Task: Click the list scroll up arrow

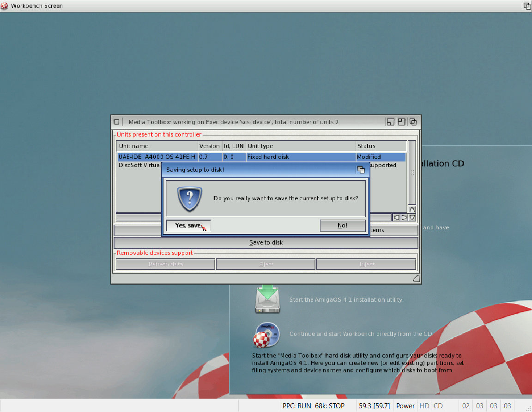Action: click(412, 209)
